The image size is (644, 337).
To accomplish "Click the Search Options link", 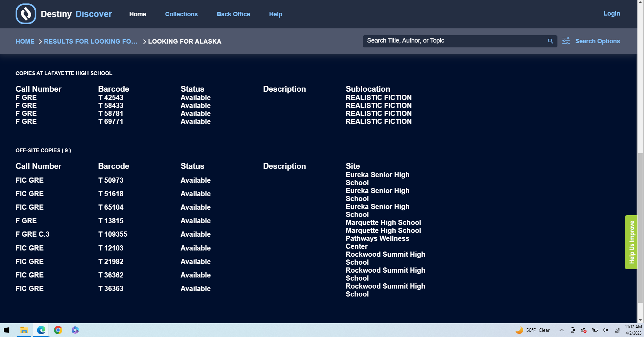I will [598, 41].
